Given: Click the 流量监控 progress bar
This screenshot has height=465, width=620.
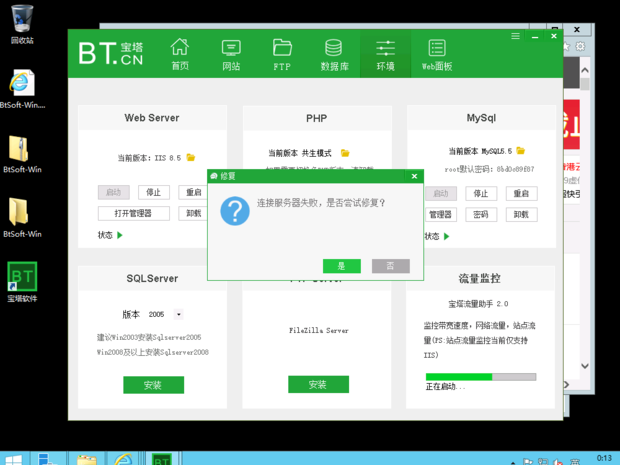Looking at the screenshot, I should tap(481, 377).
